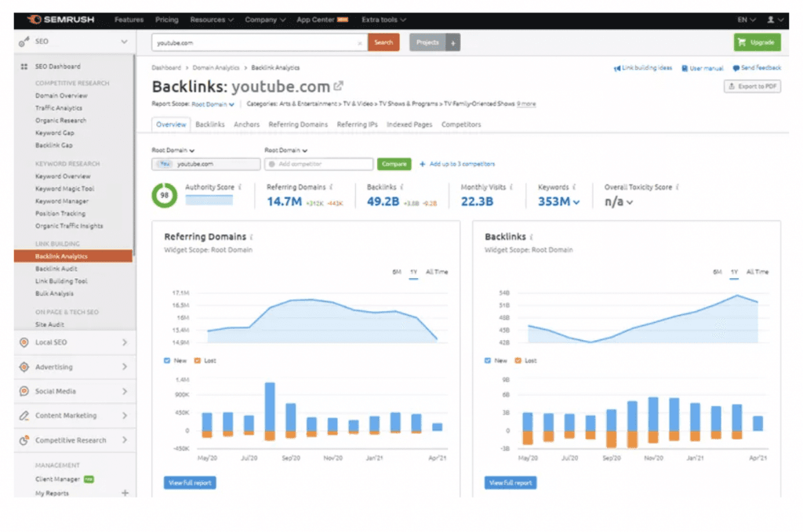Open the Referring IPs tab

(x=357, y=125)
